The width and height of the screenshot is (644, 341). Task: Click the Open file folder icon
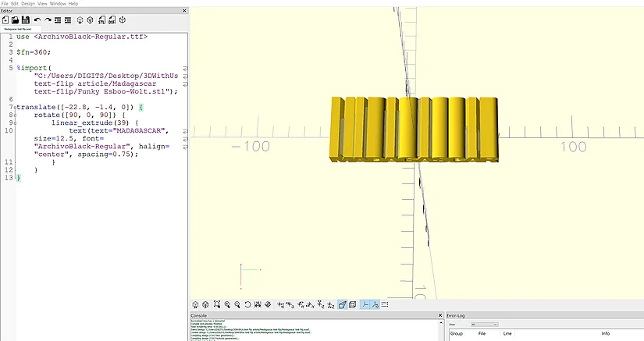(x=15, y=20)
